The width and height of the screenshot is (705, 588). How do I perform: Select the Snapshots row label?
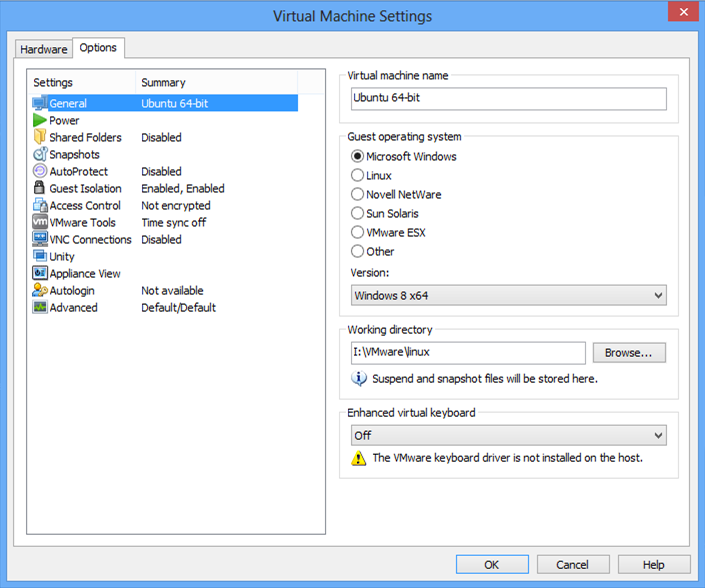click(x=74, y=154)
